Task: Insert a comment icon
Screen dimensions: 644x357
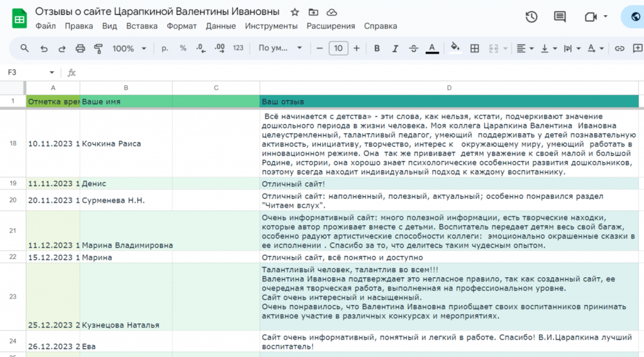Action: [x=638, y=48]
